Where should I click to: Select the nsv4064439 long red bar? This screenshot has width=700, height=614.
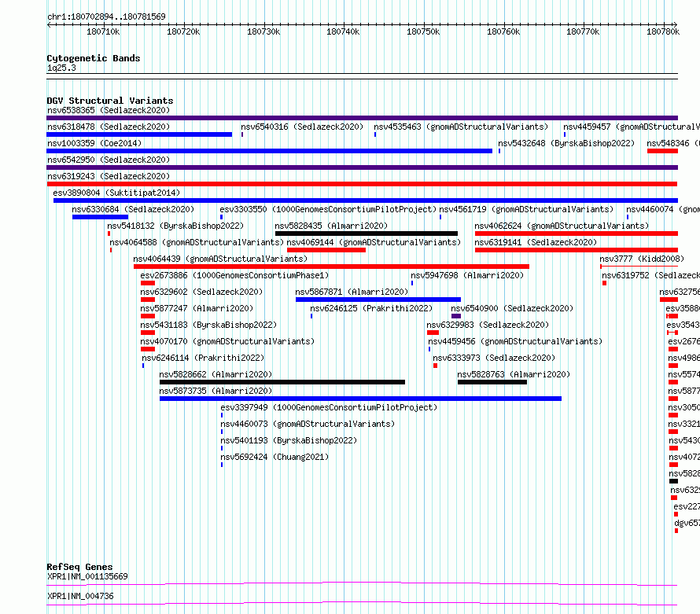click(331, 267)
